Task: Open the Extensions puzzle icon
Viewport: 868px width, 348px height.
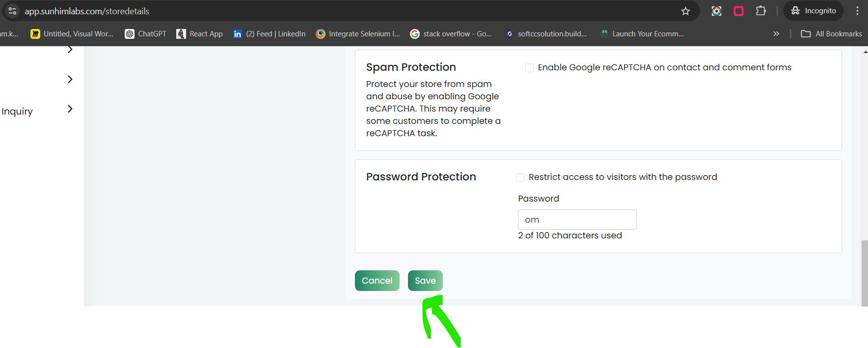Action: point(760,11)
